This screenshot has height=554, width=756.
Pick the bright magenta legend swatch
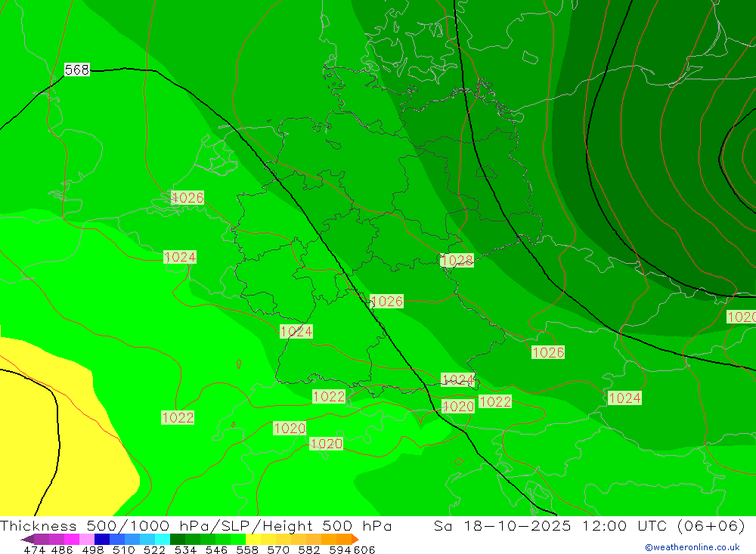(x=71, y=539)
